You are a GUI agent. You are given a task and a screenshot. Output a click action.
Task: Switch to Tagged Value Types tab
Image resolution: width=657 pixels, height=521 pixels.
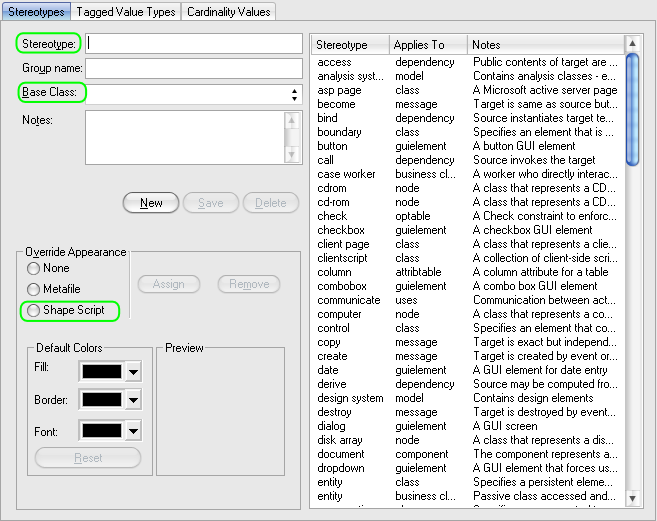(x=125, y=12)
